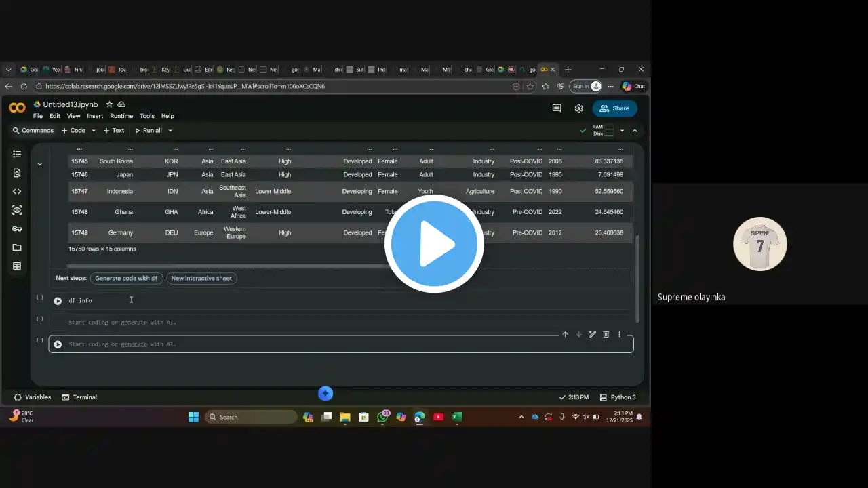868x488 pixels.
Task: Open the Code snippets sidebar icon
Action: tap(17, 192)
